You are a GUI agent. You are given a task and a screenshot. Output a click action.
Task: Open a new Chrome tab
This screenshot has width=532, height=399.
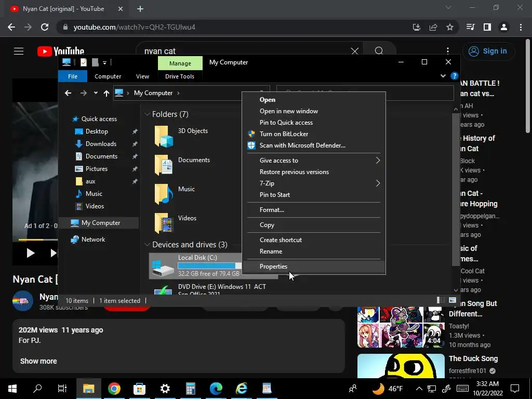pos(140,9)
